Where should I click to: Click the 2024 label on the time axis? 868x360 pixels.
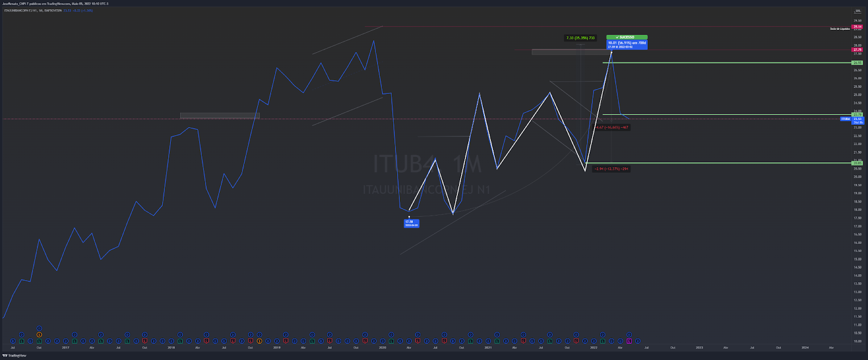click(x=805, y=348)
